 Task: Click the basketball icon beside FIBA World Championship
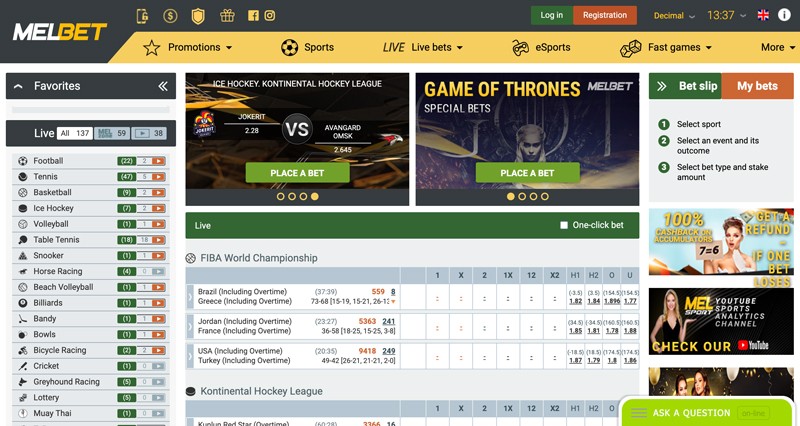click(x=190, y=258)
